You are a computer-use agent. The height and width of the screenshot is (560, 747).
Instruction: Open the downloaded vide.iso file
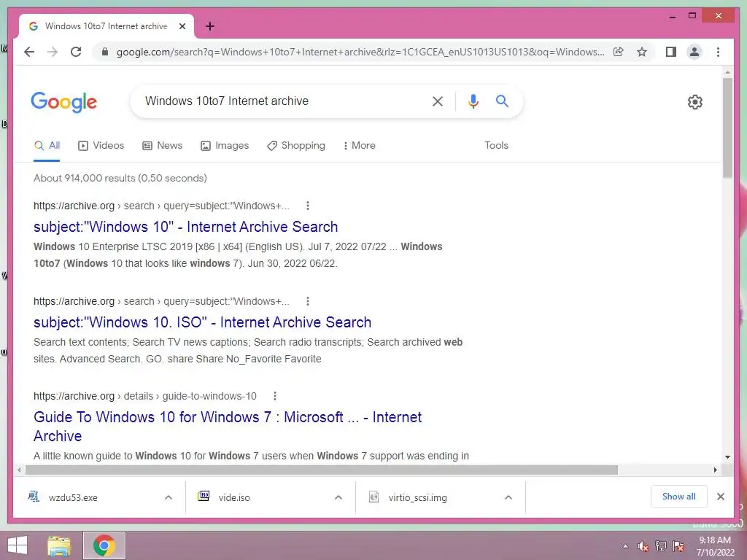[234, 497]
